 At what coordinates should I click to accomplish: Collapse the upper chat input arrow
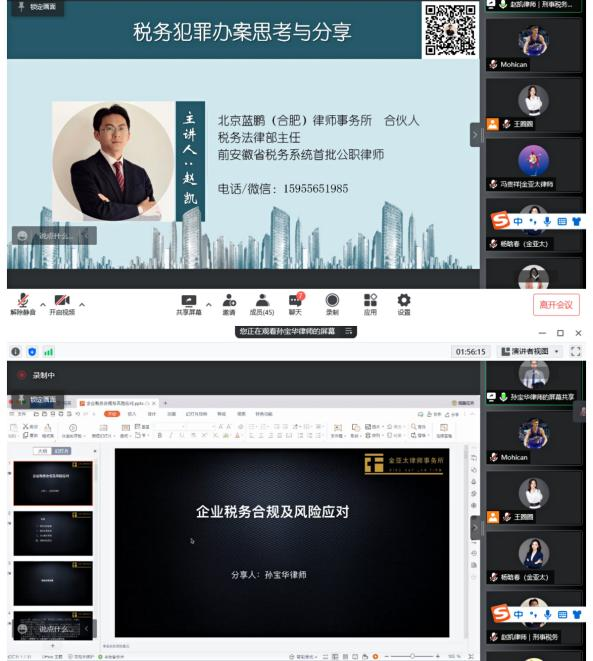(86, 236)
